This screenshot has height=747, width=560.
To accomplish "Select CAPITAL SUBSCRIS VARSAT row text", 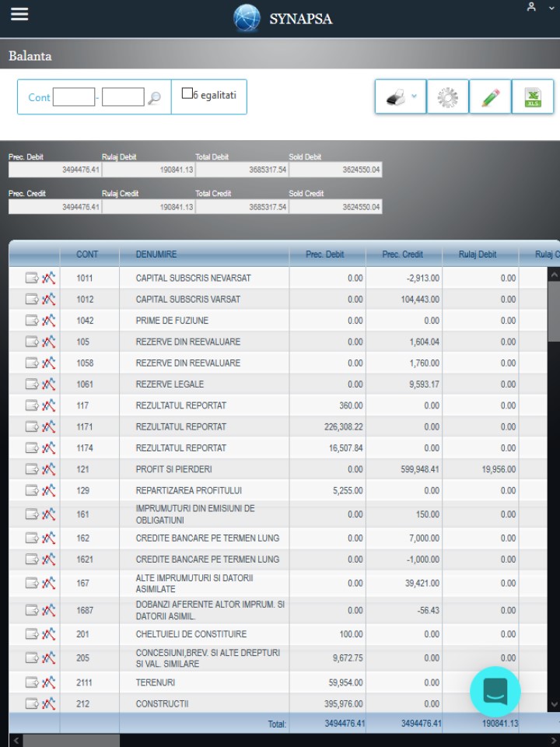I will point(188,299).
